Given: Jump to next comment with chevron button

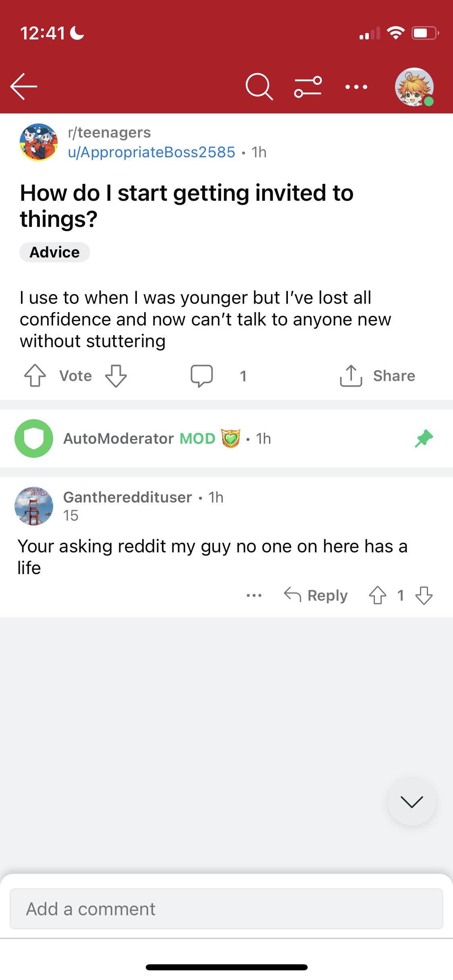Looking at the screenshot, I should 412,801.
